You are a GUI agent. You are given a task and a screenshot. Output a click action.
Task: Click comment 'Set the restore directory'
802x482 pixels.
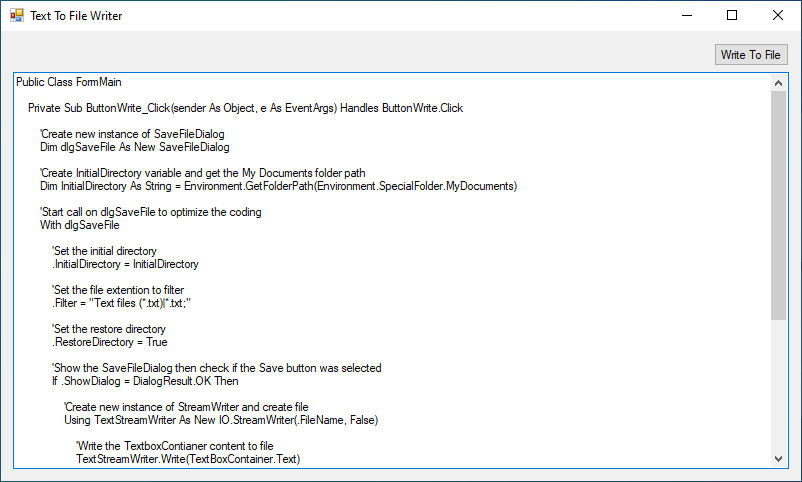pos(109,329)
